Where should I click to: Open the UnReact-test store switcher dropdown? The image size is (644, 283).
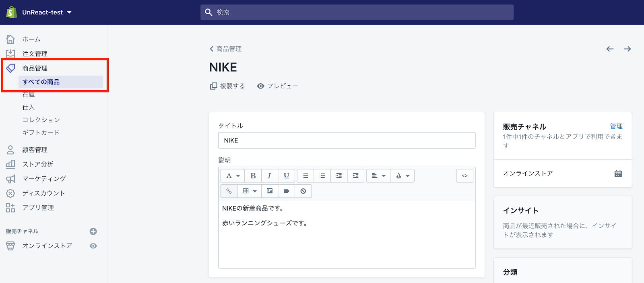click(47, 12)
